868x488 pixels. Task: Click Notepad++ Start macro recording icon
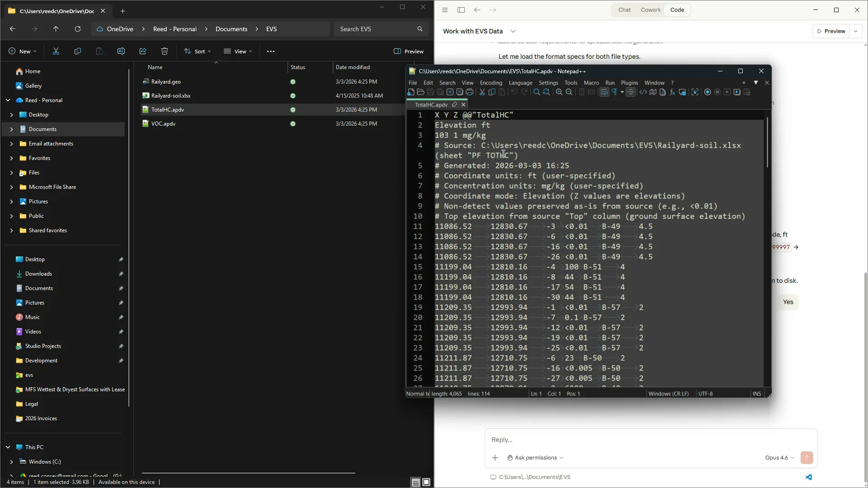(708, 92)
